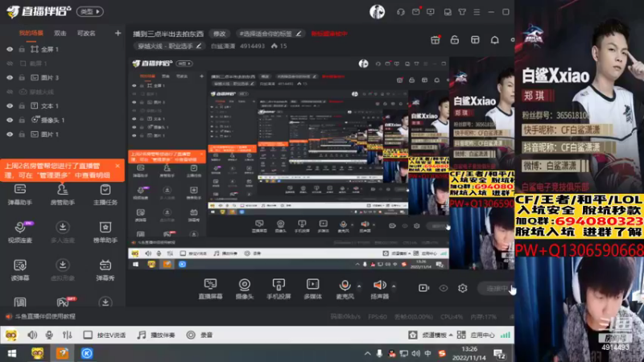This screenshot has height=362, width=644.
Task: Open the PK tool icon
Action: tap(64, 302)
